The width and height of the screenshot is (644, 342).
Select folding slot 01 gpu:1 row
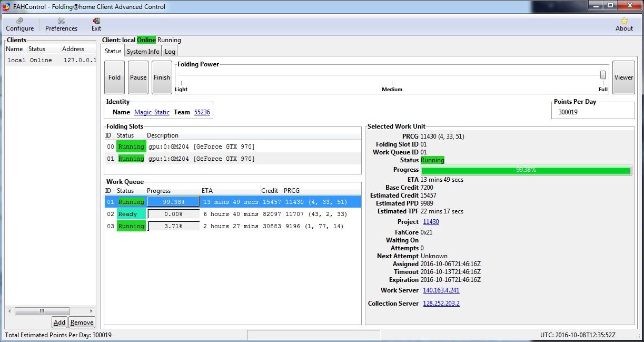coord(233,159)
